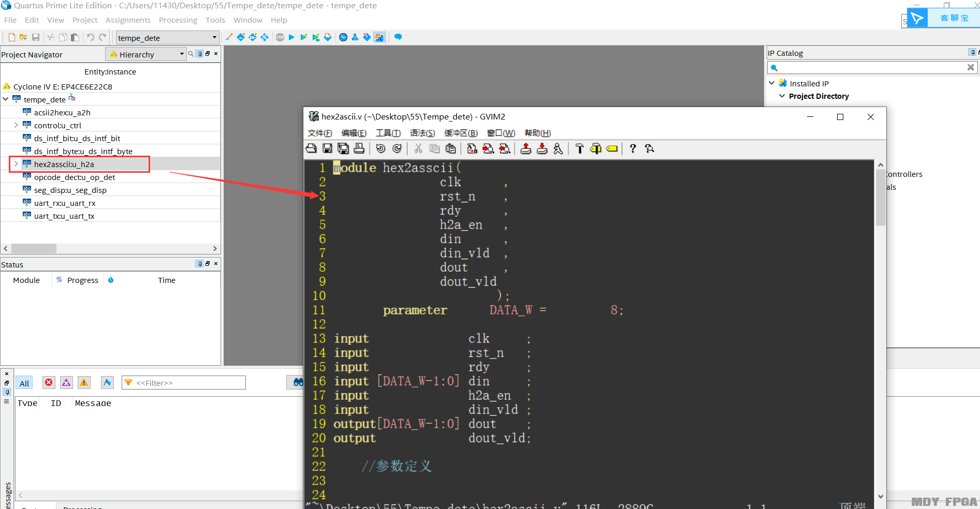Save all files icon in GVIM toolbar
Viewport: 980px width, 509px height.
[343, 148]
